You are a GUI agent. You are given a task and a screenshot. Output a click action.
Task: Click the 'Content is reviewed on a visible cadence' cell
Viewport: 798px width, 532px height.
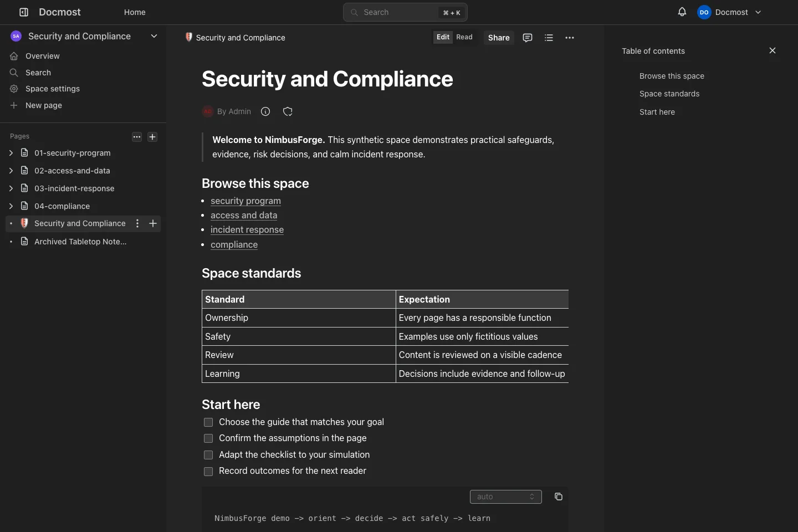pos(482,355)
